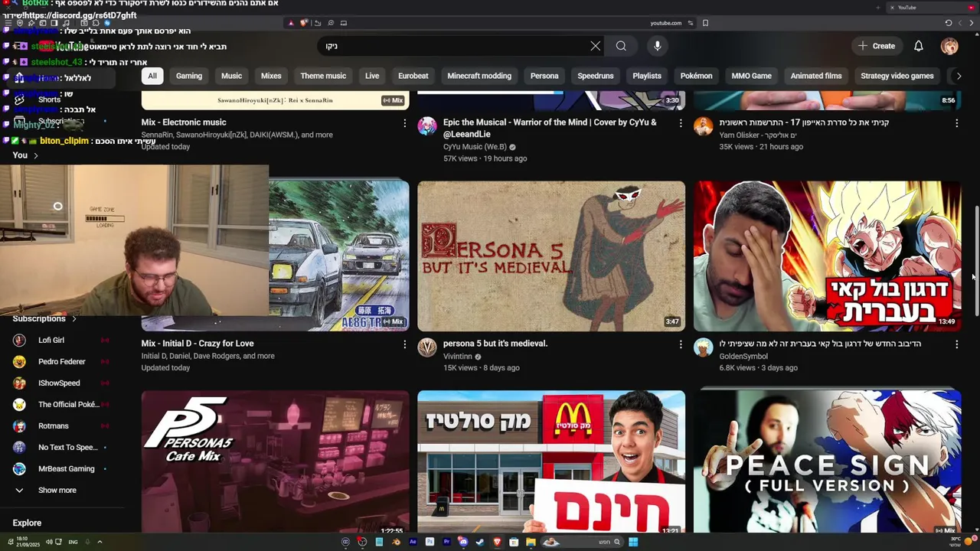
Task: Show hidden system tray icons
Action: coord(100,542)
